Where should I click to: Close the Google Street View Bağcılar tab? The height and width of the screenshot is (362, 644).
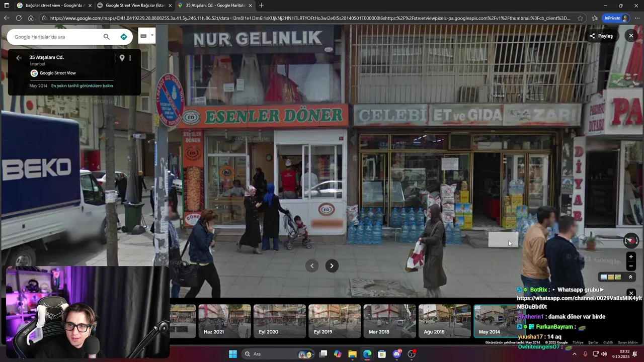click(x=170, y=6)
